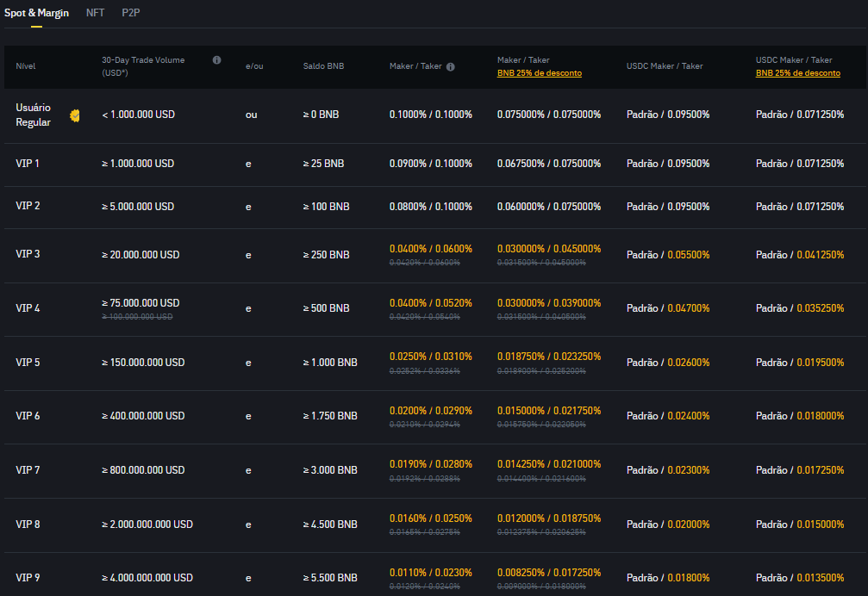Open BNB 25% de desconto link under Maker / Taker
The image size is (868, 596).
coord(539,73)
